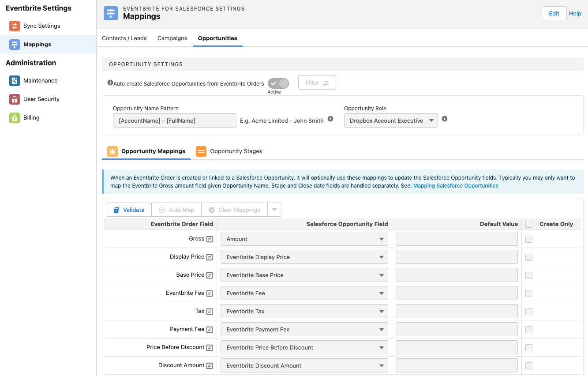Click Default Value field for Payment Fee
The height and width of the screenshot is (376, 588).
click(457, 329)
